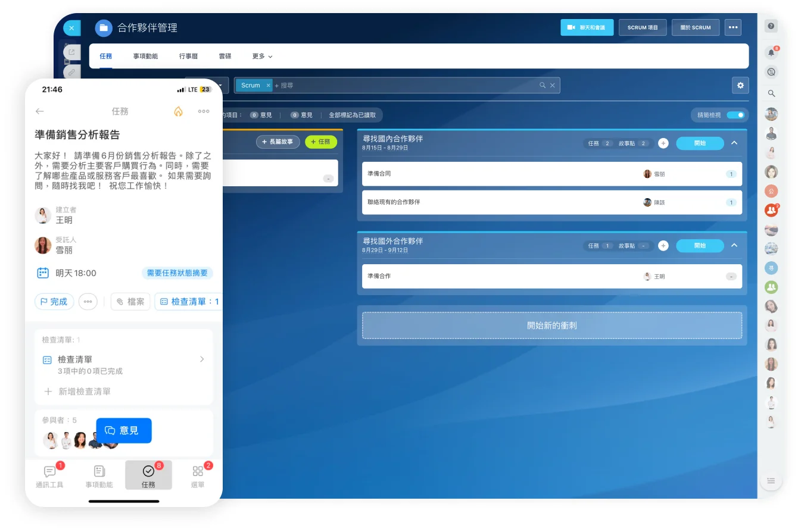Click the 關於 SCRUM button

point(696,27)
